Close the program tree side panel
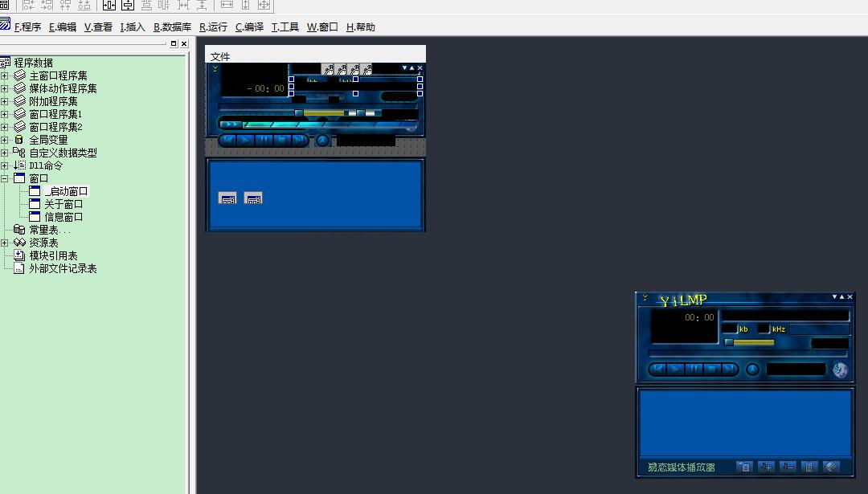The height and width of the screenshot is (494, 868). click(x=184, y=43)
